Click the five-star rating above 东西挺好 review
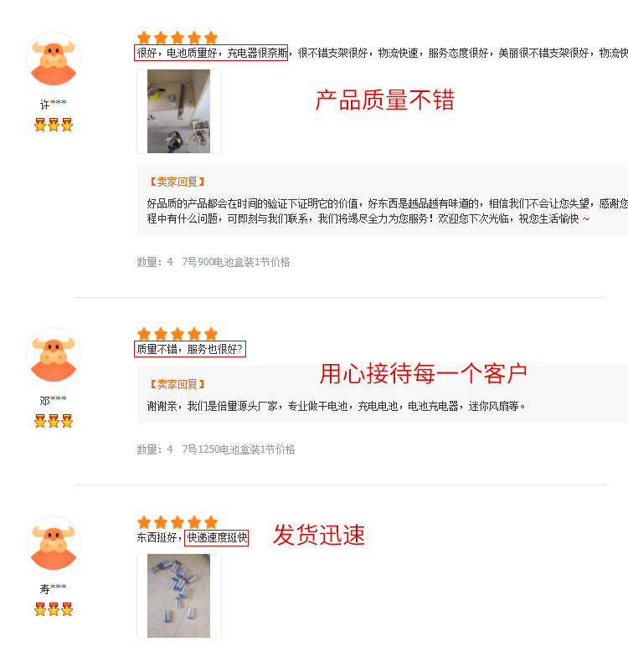 click(x=178, y=522)
